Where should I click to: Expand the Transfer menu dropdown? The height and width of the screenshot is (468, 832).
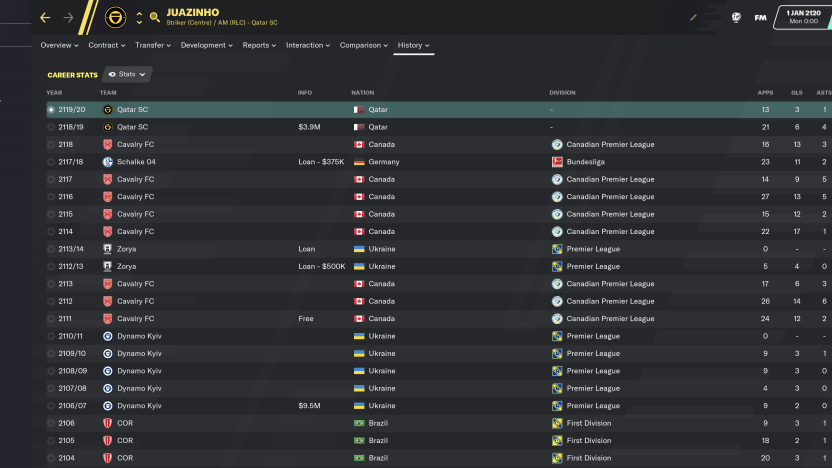click(152, 45)
